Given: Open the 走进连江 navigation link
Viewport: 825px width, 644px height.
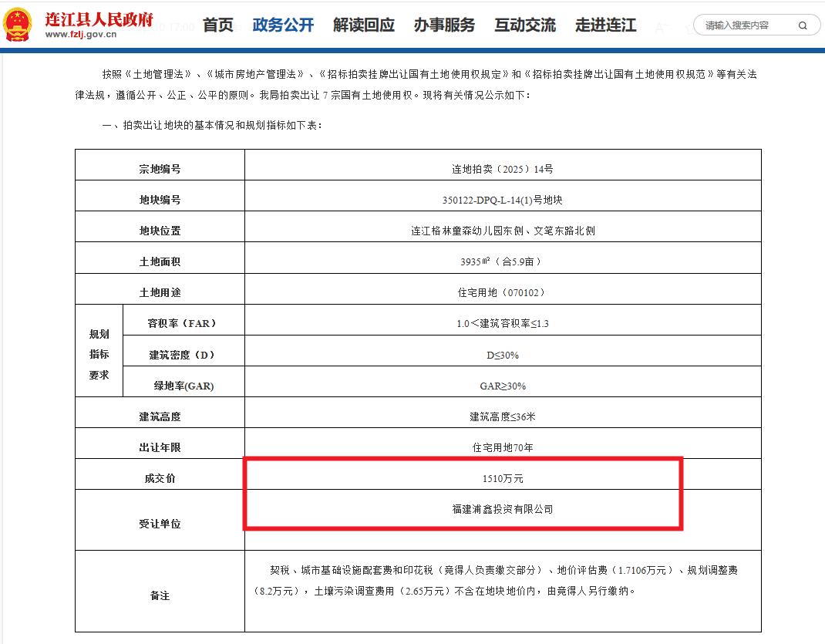Looking at the screenshot, I should 605,25.
